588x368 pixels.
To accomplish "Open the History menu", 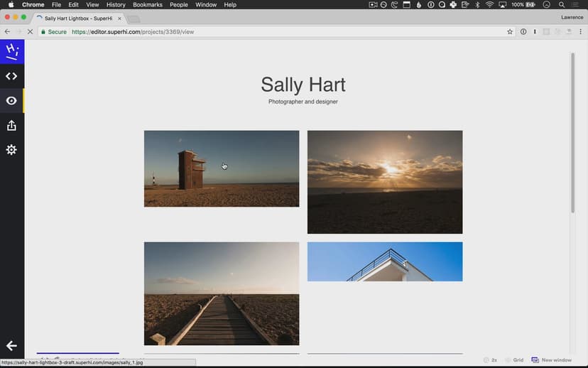I will click(x=116, y=5).
